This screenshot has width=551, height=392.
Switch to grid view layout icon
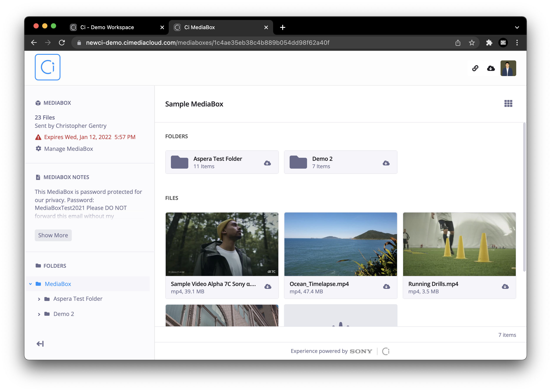[508, 104]
